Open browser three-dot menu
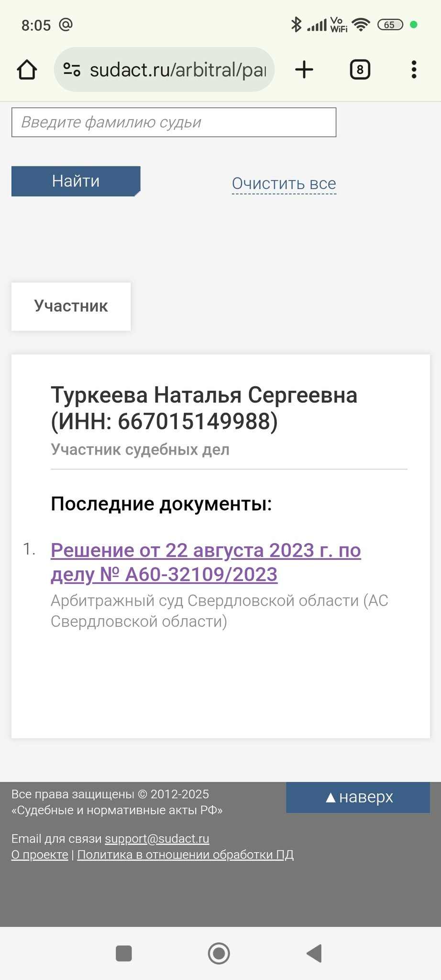441x980 pixels. coord(414,70)
